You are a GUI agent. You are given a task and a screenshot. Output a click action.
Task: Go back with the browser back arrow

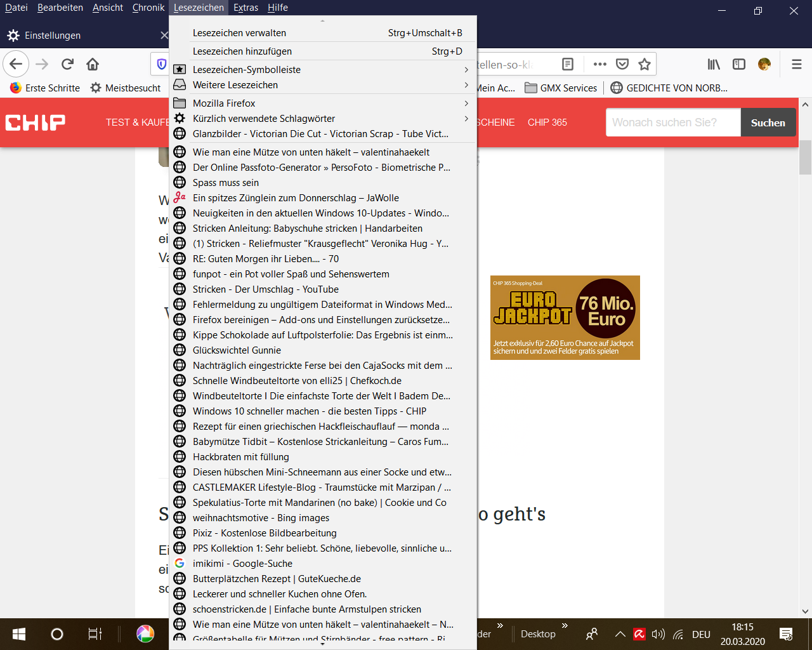16,64
